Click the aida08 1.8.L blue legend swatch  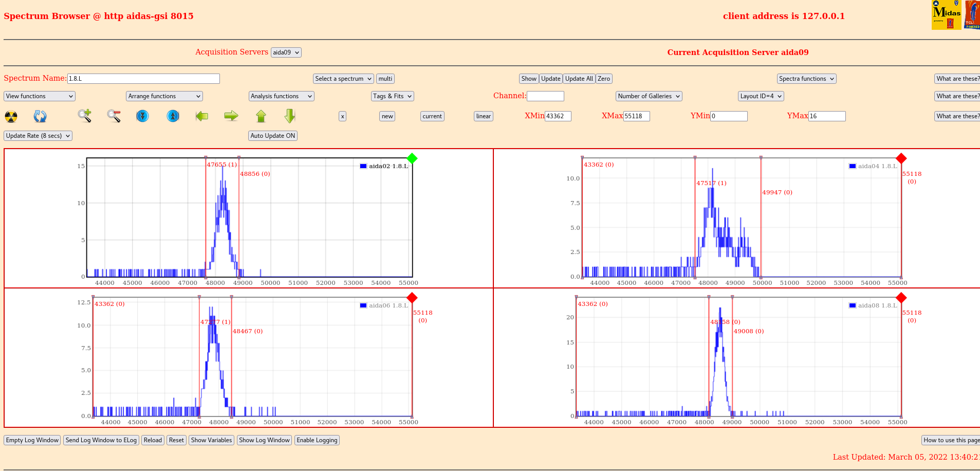pos(853,305)
